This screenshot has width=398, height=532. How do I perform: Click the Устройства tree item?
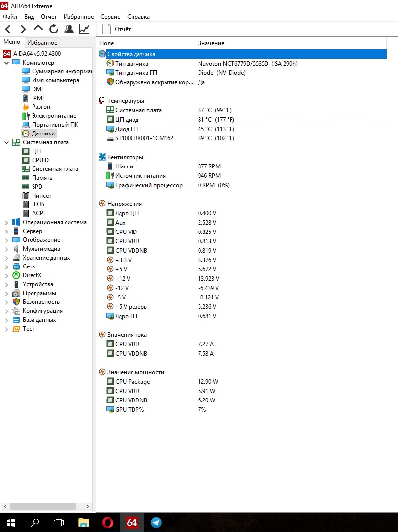(33, 284)
